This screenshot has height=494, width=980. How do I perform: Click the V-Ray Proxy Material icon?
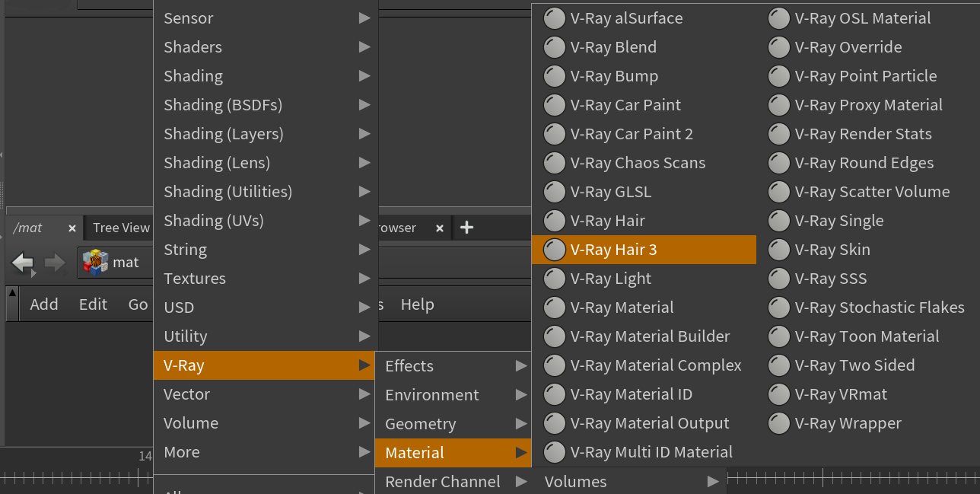[x=779, y=105]
